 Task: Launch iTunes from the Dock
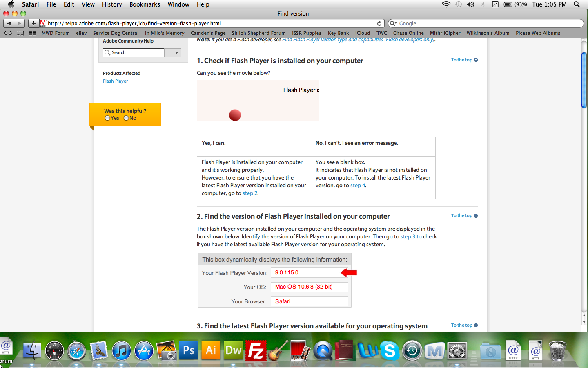pos(121,351)
